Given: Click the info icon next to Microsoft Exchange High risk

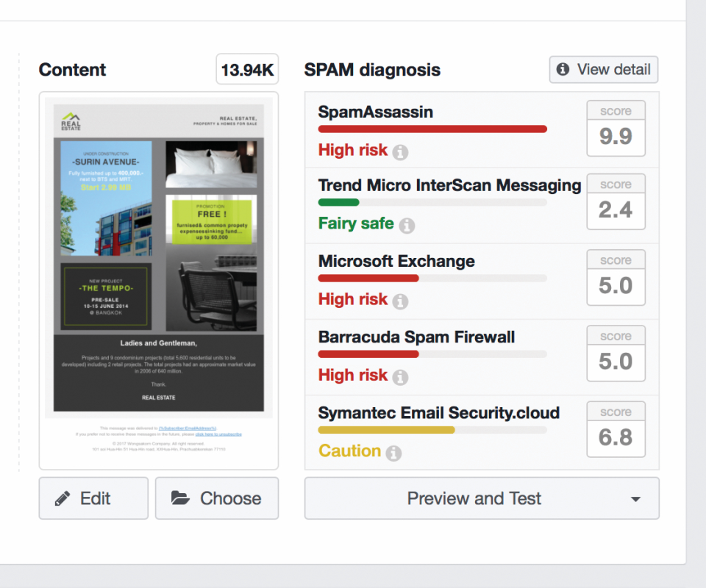Looking at the screenshot, I should (400, 301).
